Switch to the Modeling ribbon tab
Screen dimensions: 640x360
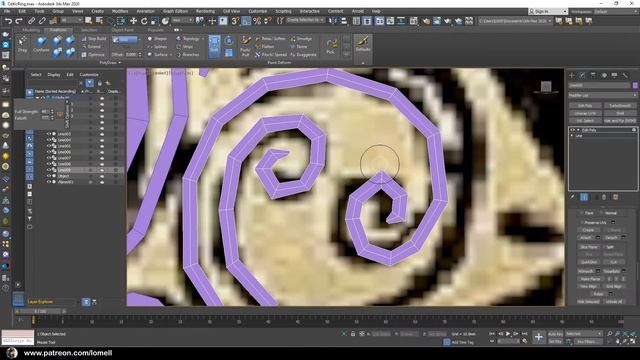coord(31,30)
